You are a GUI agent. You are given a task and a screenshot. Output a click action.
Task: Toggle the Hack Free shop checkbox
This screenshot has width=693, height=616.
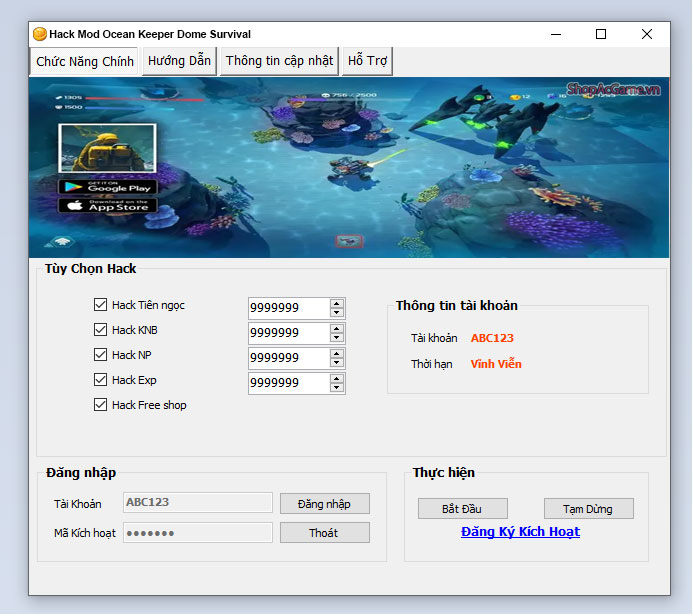(x=100, y=405)
